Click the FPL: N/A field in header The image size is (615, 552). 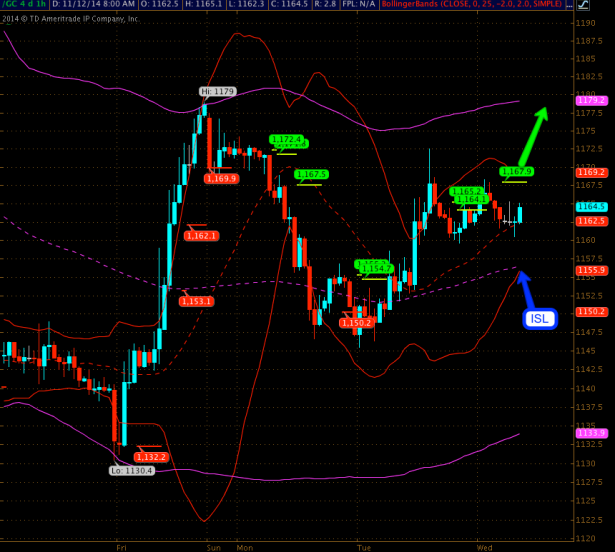[x=349, y=5]
